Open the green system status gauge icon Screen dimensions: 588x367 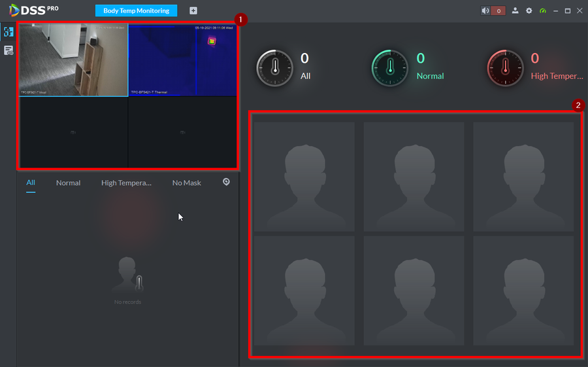tap(543, 10)
